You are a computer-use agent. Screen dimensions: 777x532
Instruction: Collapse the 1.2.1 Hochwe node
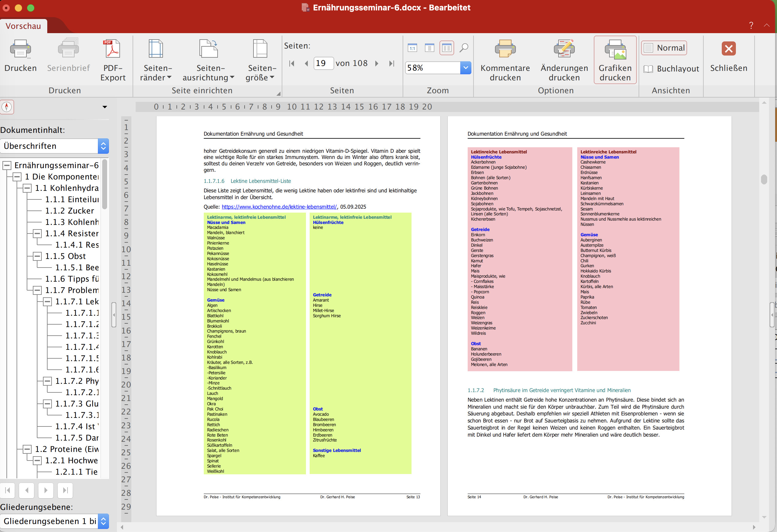click(37, 461)
